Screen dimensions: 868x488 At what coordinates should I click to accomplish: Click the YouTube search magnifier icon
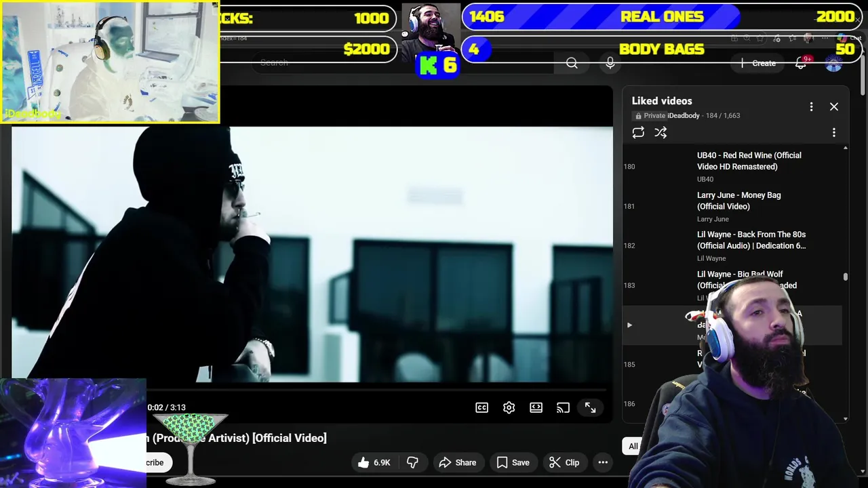pyautogui.click(x=572, y=63)
